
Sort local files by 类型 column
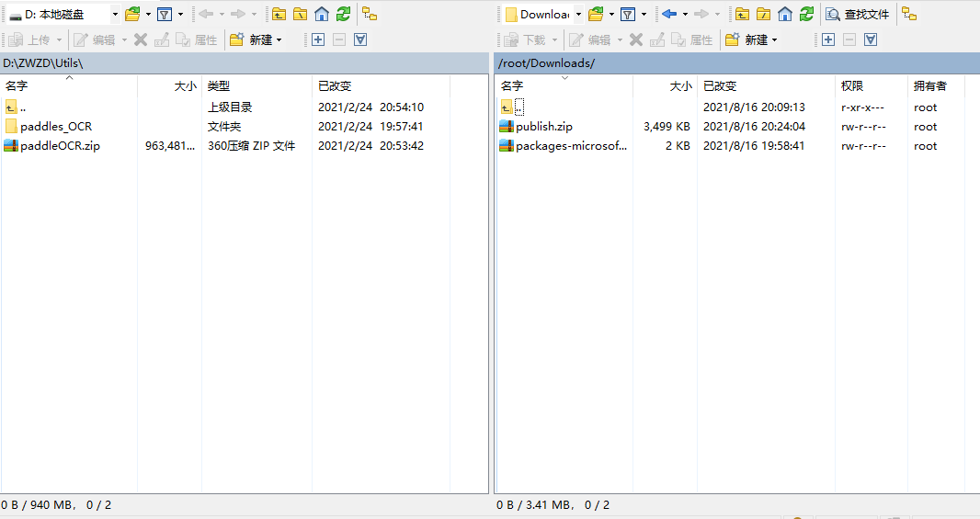pos(256,85)
